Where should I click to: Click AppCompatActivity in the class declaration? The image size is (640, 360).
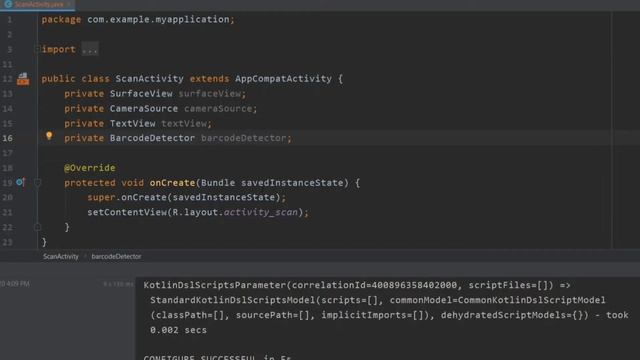(x=283, y=78)
